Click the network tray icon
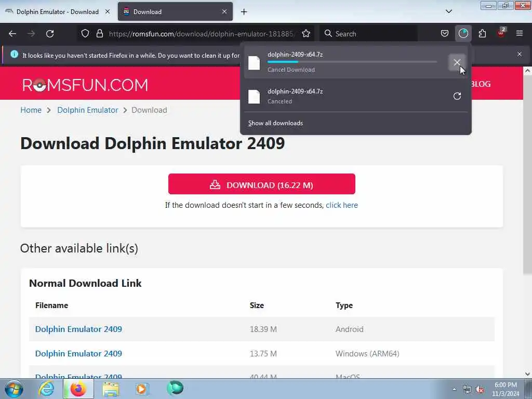The height and width of the screenshot is (399, 532). pos(467,389)
